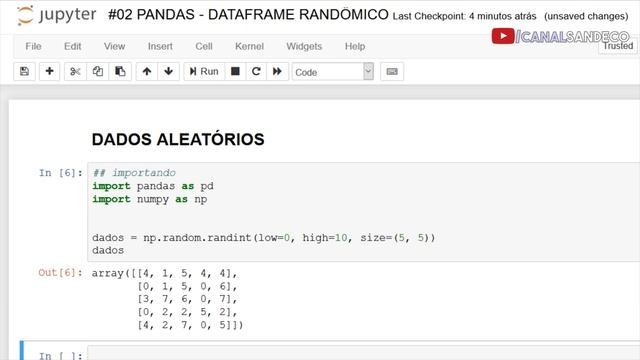This screenshot has width=640, height=360.
Task: Paste cells below icon
Action: click(x=120, y=71)
